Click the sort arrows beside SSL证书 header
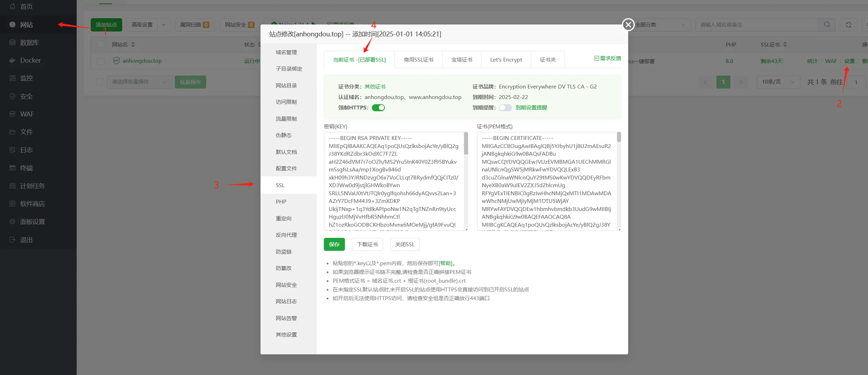Screen dimensions: 868x375 [x=785, y=44]
